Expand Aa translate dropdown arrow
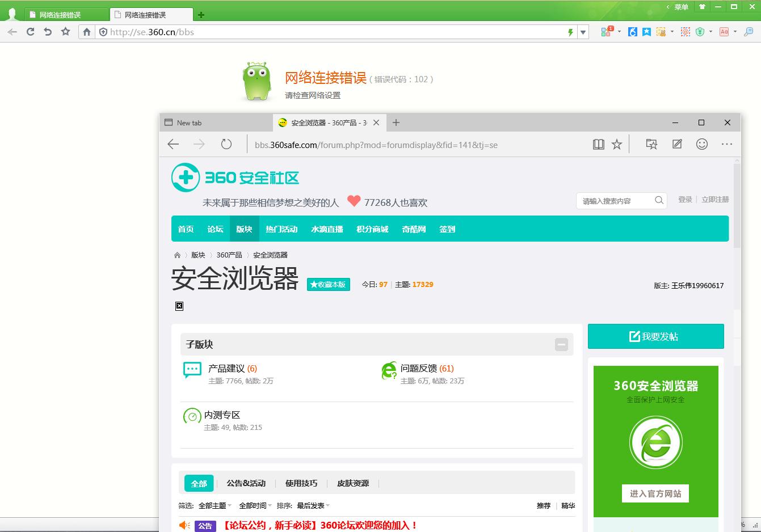 coord(735,32)
